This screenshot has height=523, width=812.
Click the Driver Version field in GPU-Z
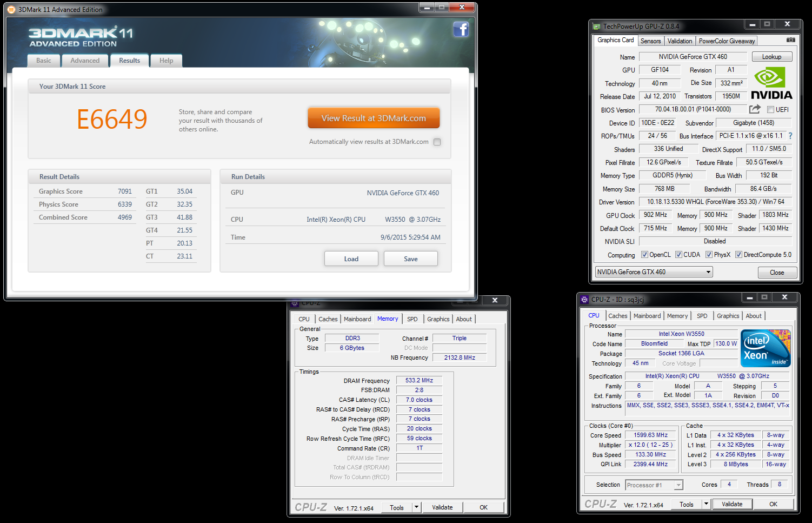pyautogui.click(x=716, y=202)
